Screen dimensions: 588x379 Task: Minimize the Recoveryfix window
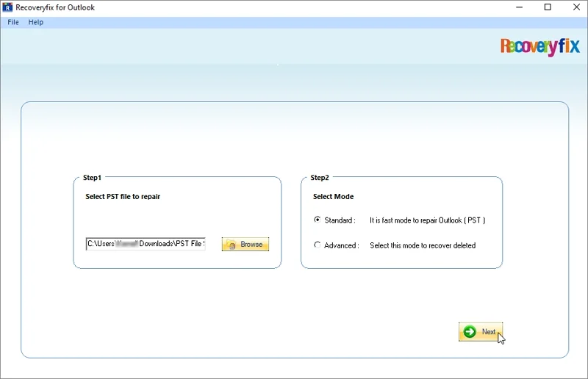pyautogui.click(x=519, y=7)
